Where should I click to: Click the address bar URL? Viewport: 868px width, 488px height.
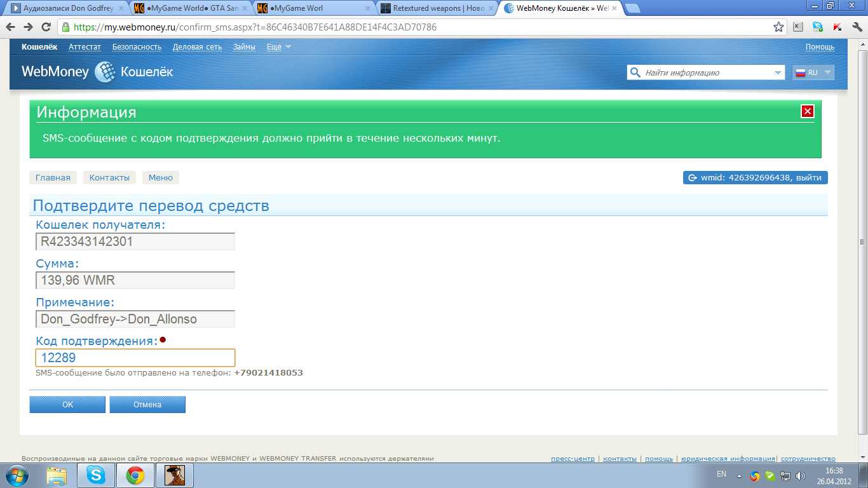pyautogui.click(x=255, y=27)
